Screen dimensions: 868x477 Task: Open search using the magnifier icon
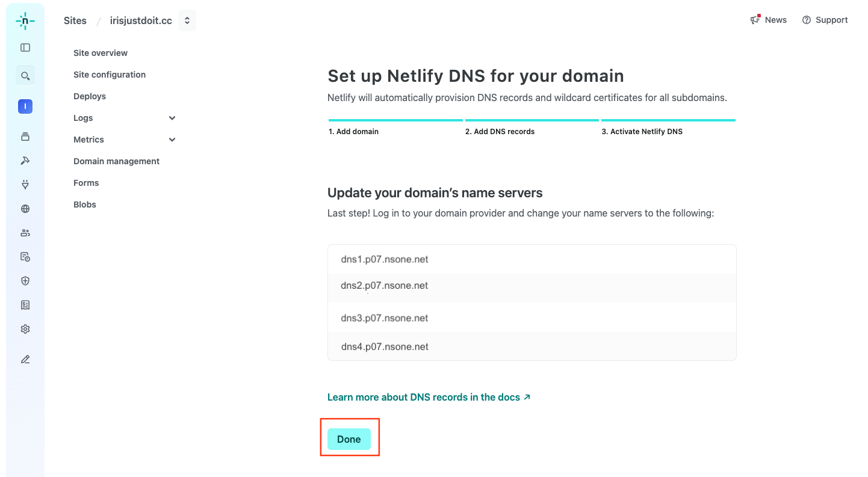25,76
